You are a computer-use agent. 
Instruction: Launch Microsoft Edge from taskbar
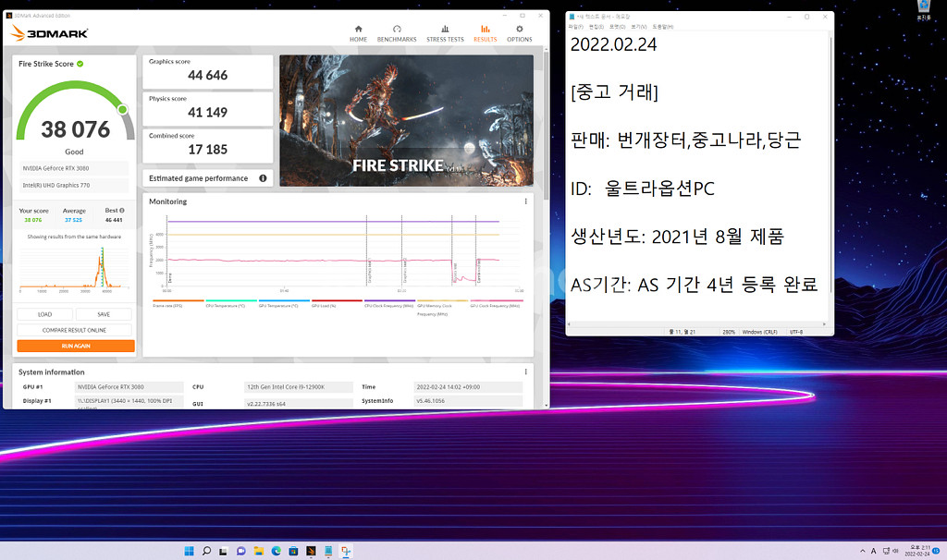(276, 551)
